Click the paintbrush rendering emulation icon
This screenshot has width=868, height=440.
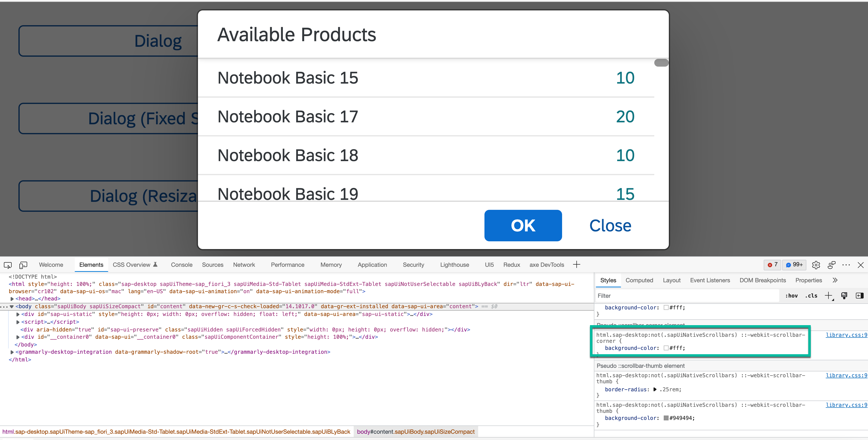pos(844,296)
